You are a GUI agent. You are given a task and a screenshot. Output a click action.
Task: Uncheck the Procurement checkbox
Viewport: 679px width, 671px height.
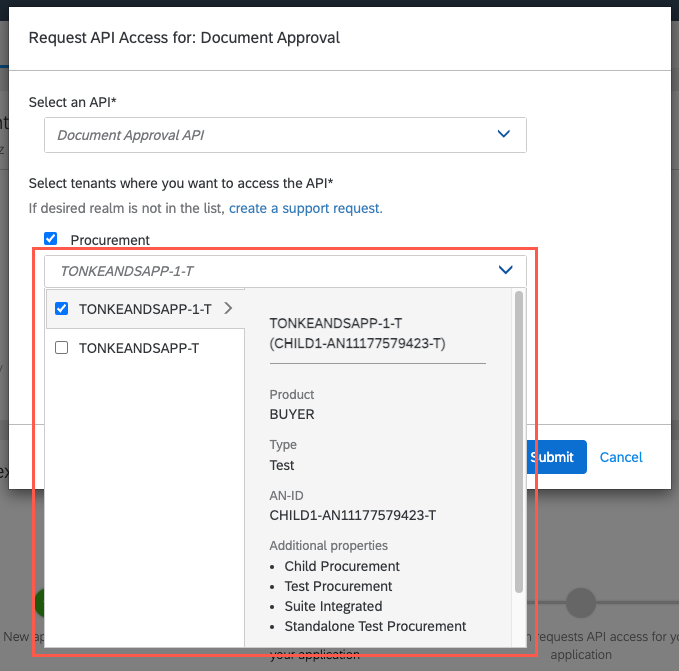coord(51,239)
